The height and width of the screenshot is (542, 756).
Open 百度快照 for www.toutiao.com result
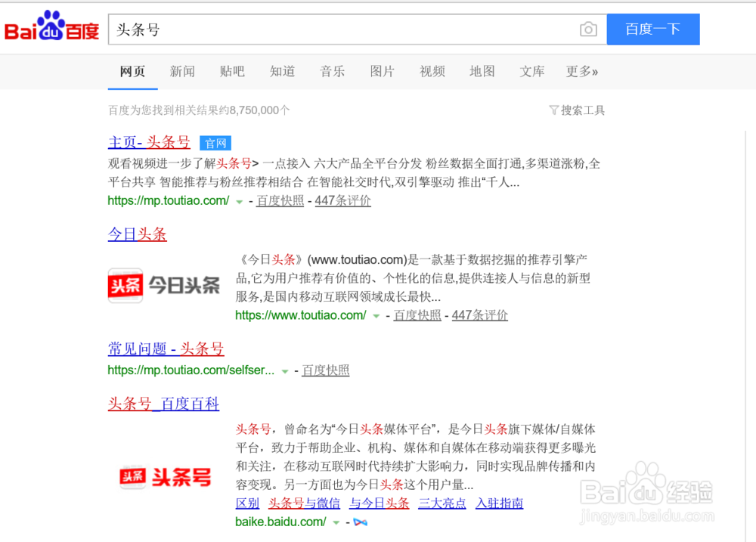click(x=417, y=315)
